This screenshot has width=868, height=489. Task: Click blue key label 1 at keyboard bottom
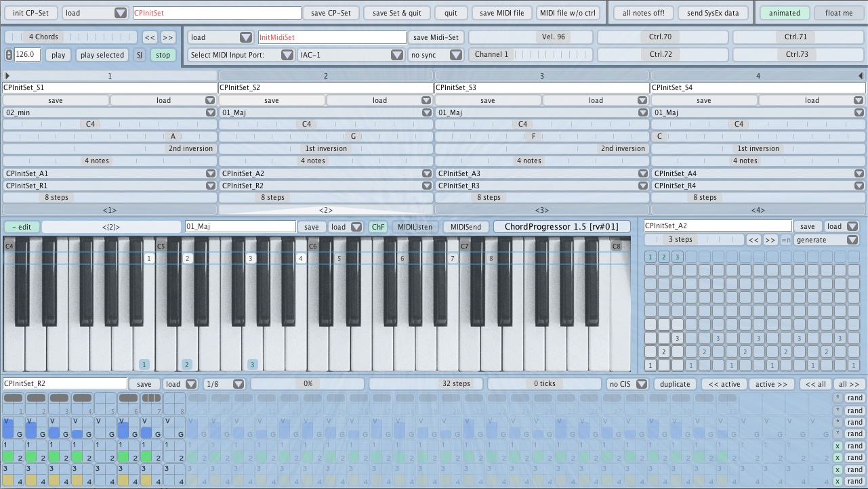(x=144, y=364)
